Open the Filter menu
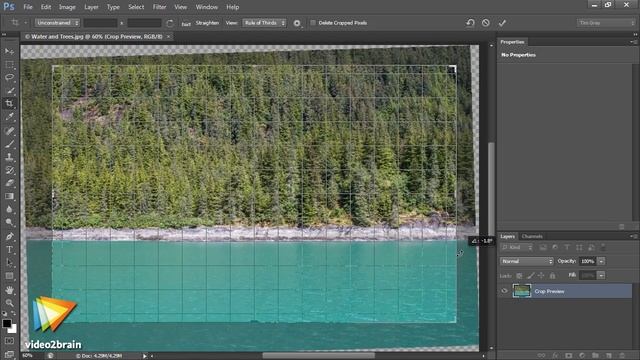 (159, 7)
